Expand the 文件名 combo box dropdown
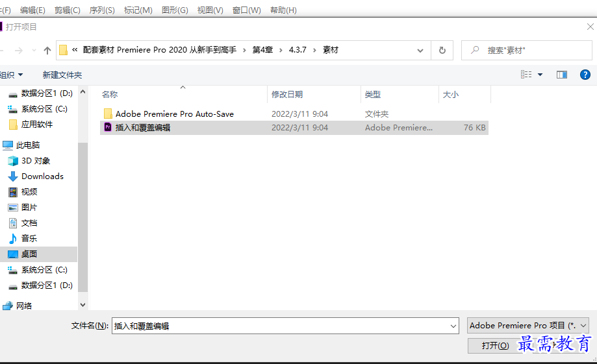This screenshot has height=364, width=597. pos(453,326)
